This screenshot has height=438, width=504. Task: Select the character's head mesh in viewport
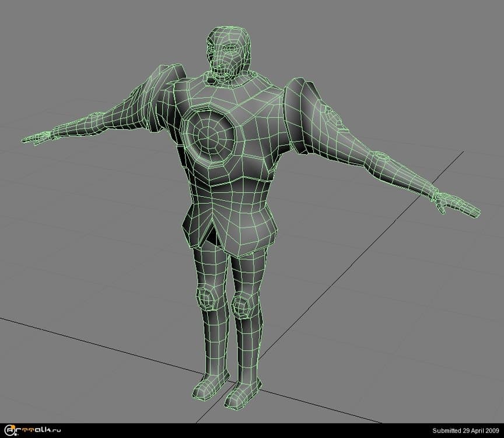coord(228,53)
